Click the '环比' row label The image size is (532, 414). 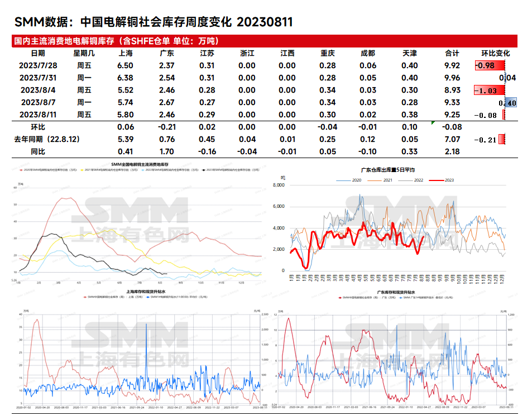38,127
